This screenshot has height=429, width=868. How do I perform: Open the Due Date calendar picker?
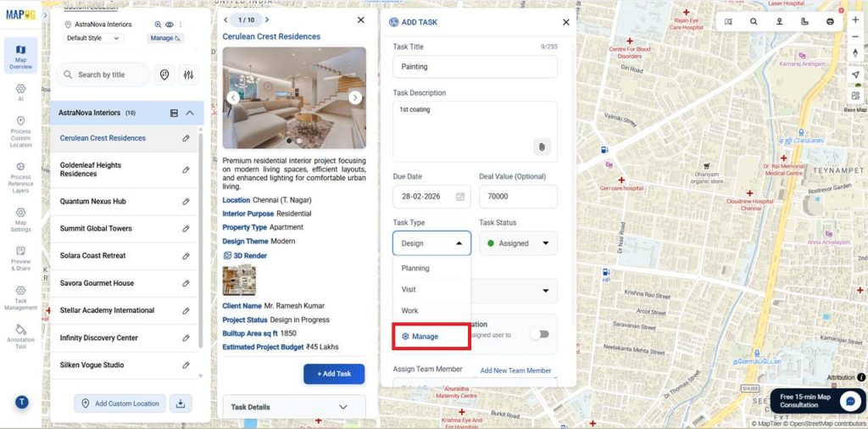460,197
